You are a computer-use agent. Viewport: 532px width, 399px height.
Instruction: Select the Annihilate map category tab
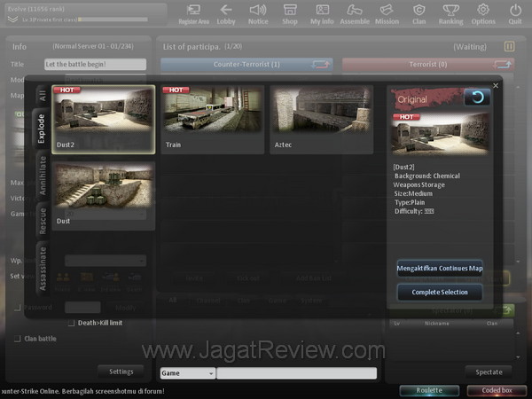(x=43, y=176)
